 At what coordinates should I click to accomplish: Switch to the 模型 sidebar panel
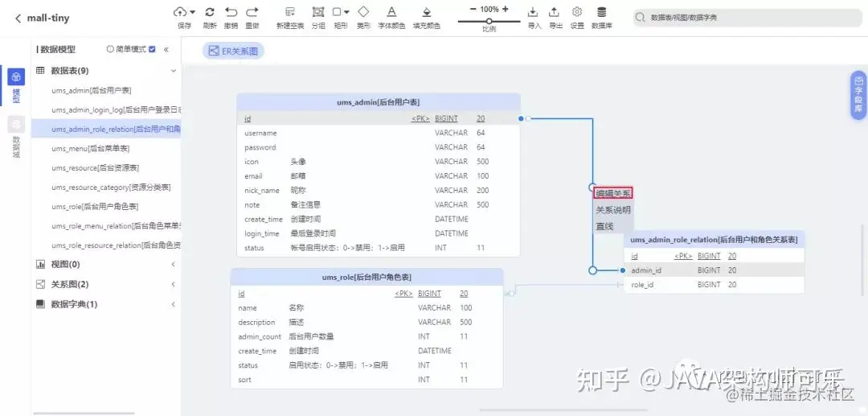pyautogui.click(x=16, y=86)
